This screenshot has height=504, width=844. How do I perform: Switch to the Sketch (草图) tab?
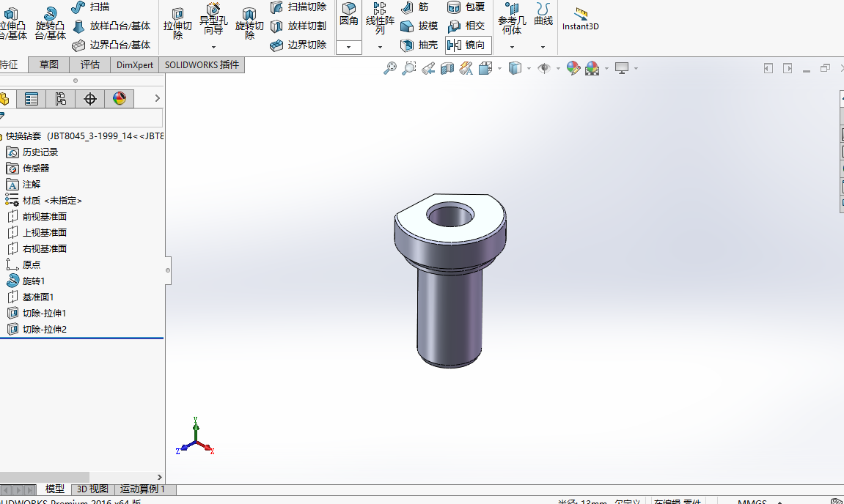[49, 64]
